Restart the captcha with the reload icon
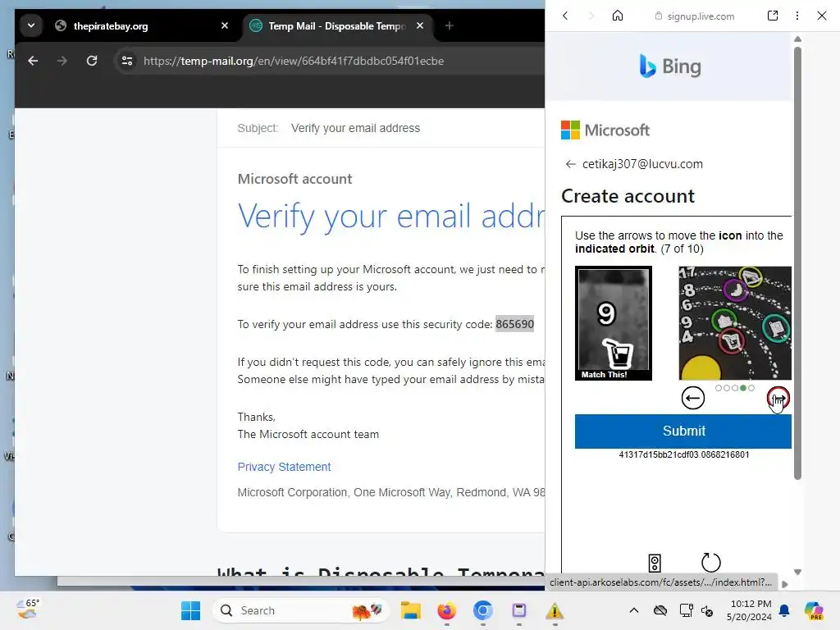The width and height of the screenshot is (840, 630). (x=711, y=563)
